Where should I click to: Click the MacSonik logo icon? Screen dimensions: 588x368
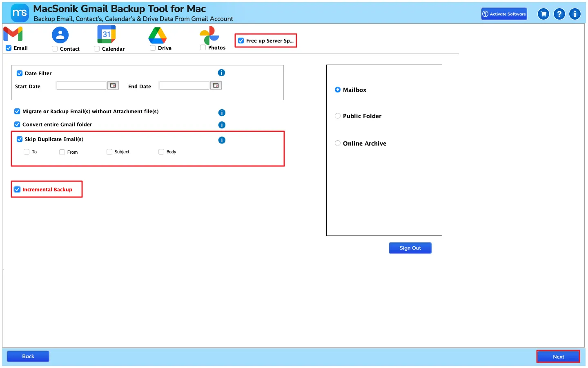[x=20, y=13]
